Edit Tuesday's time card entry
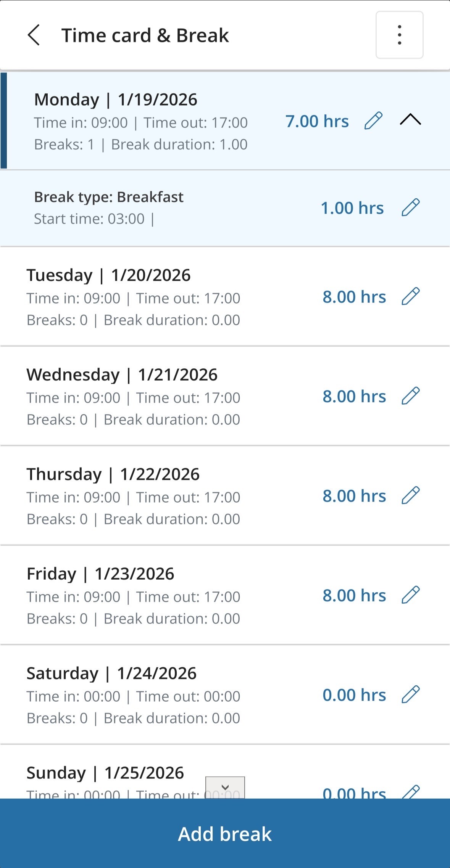 click(x=411, y=296)
